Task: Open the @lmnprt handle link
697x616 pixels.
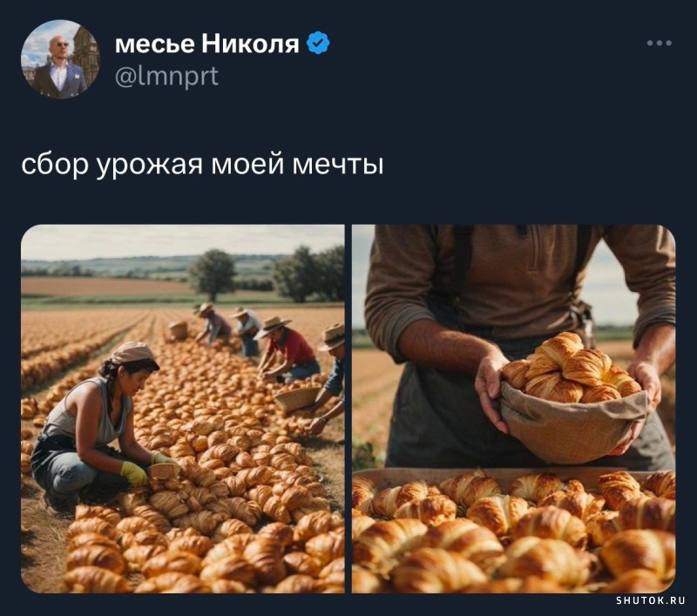Action: [x=166, y=76]
